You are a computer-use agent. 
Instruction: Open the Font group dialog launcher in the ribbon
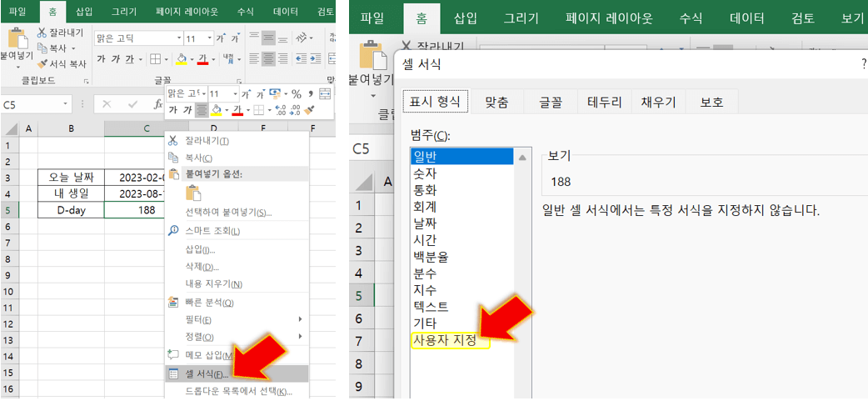pyautogui.click(x=241, y=81)
